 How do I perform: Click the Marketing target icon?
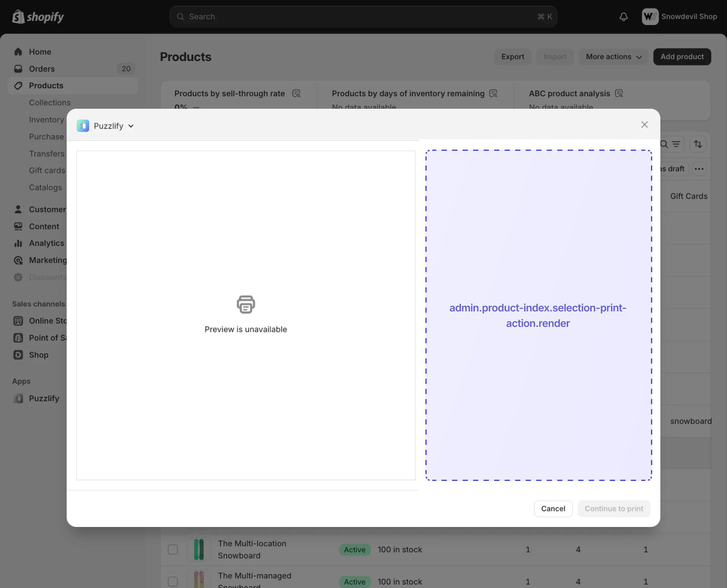(18, 260)
